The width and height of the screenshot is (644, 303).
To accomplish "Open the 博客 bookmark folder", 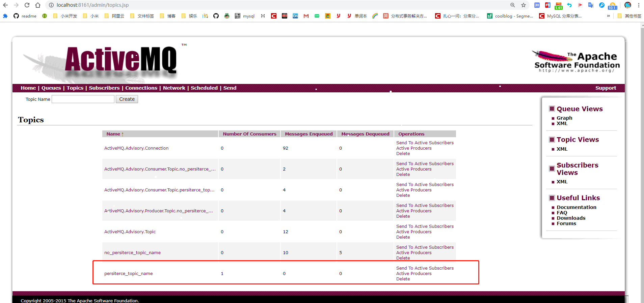I will (168, 16).
